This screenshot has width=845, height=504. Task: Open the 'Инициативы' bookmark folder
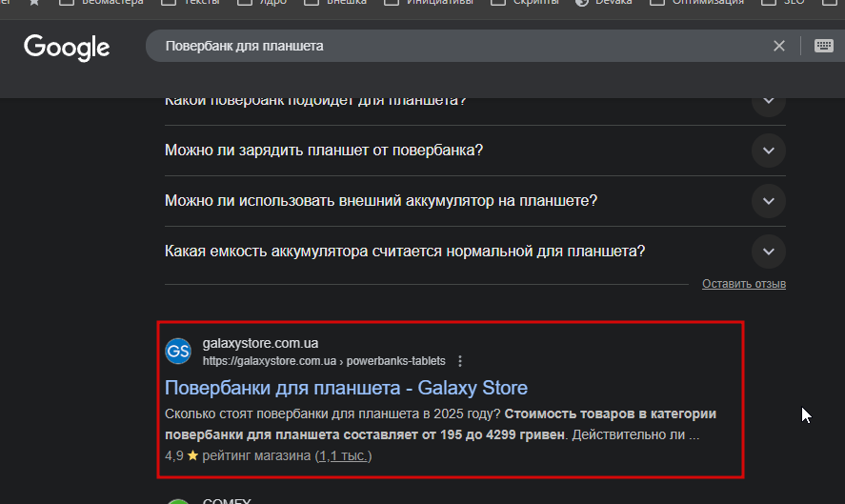pyautogui.click(x=429, y=3)
